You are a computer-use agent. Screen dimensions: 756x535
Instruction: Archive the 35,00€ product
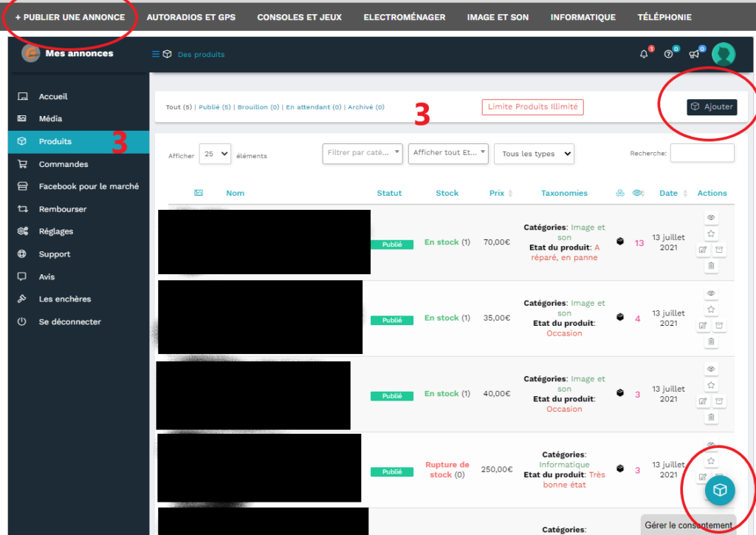tap(719, 326)
